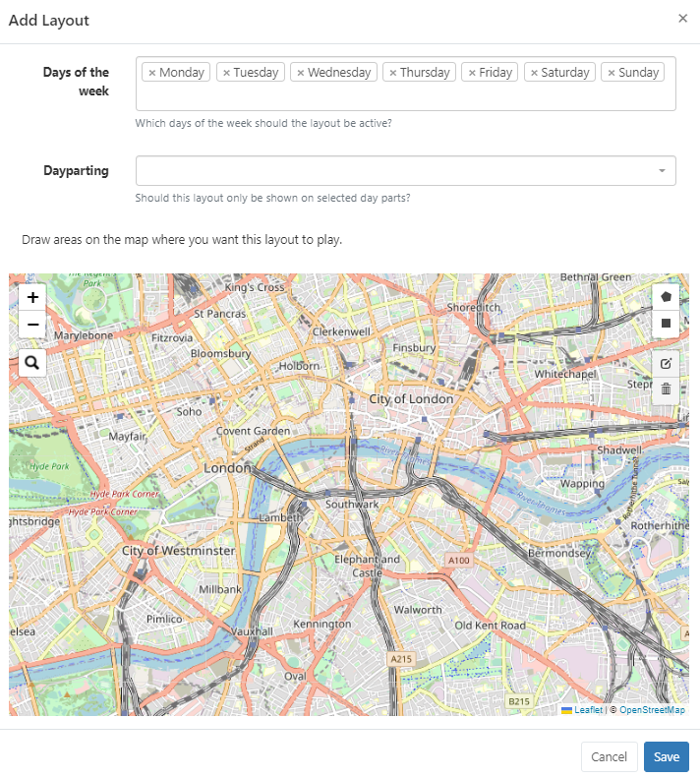
Task: Click the delete layers trash icon
Action: click(x=666, y=389)
